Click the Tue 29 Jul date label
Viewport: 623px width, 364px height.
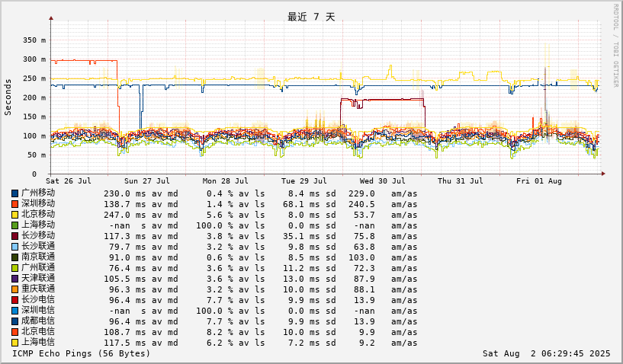pos(304,181)
